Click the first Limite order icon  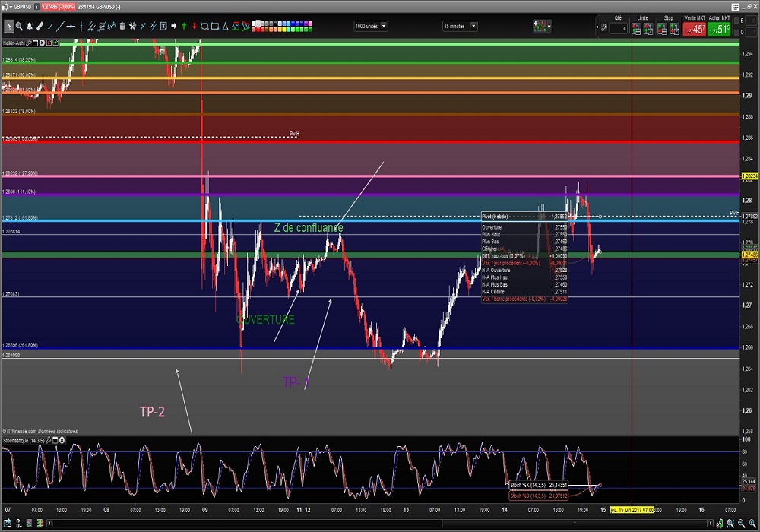(x=636, y=28)
